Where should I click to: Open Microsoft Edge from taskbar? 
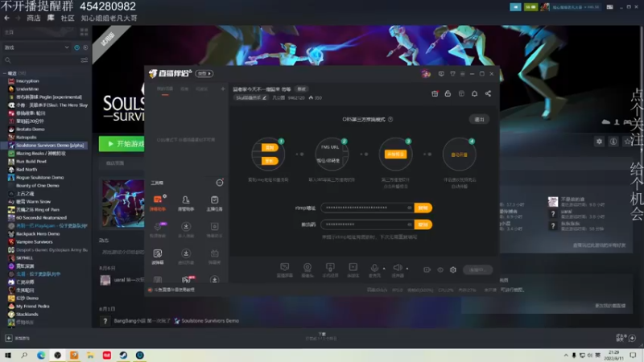click(41, 356)
